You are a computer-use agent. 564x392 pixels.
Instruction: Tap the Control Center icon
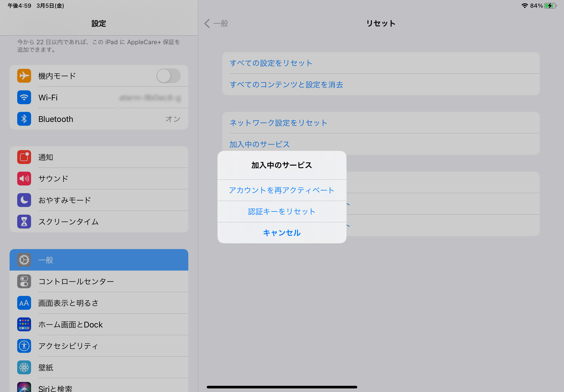24,281
